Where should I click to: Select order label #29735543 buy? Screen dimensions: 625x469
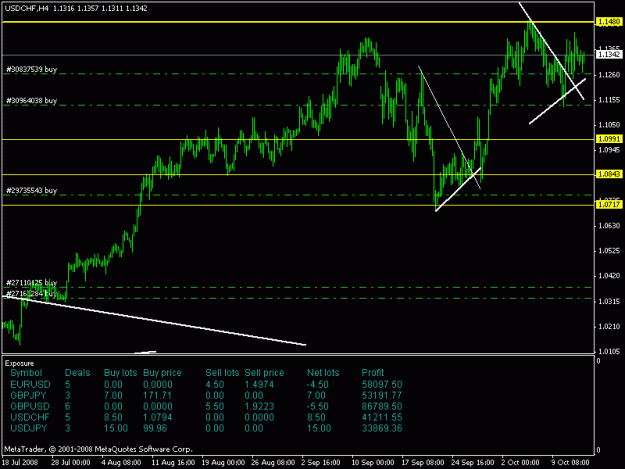tap(31, 190)
